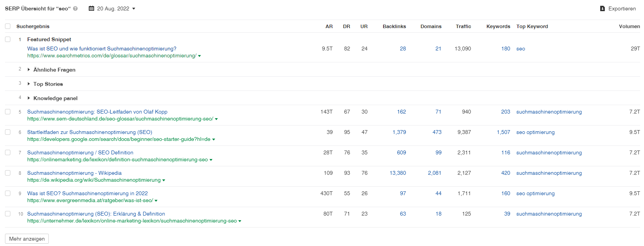This screenshot has width=644, height=246.
Task: Open 'Suchmaschinenoptimierung - Wikipedia' title
Action: point(75,173)
